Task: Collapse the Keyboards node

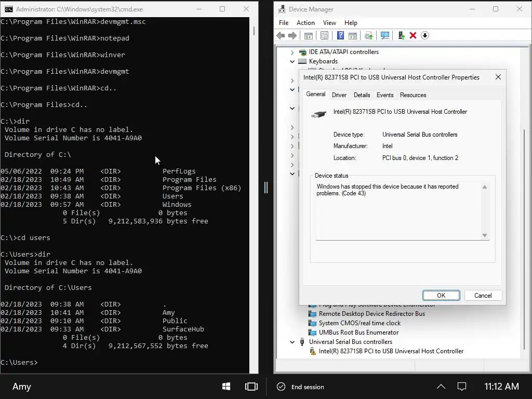Action: [x=292, y=61]
